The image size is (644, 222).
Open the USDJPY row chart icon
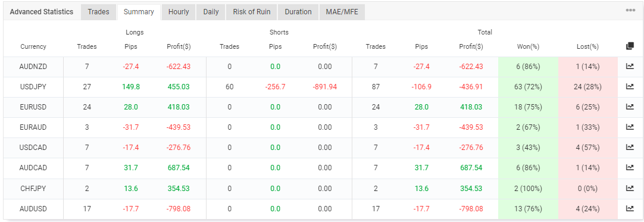tap(630, 86)
